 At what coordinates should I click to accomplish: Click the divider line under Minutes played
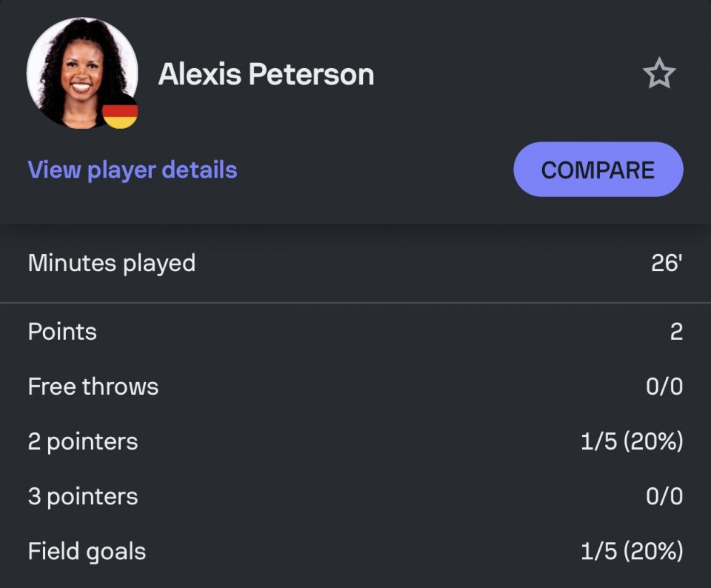coord(355,302)
